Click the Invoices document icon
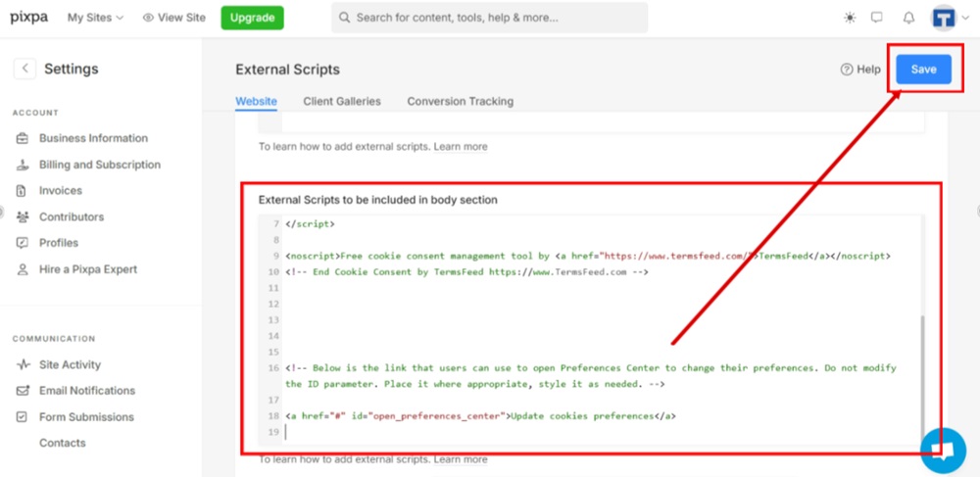Image resolution: width=980 pixels, height=477 pixels. [x=23, y=191]
